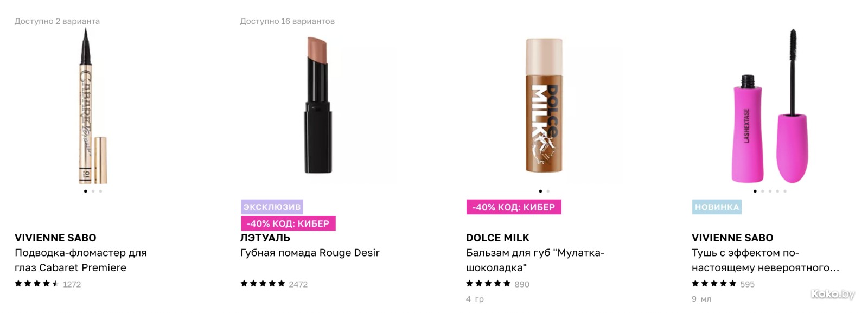Open the Dolce Milk lip balm image

(x=544, y=105)
